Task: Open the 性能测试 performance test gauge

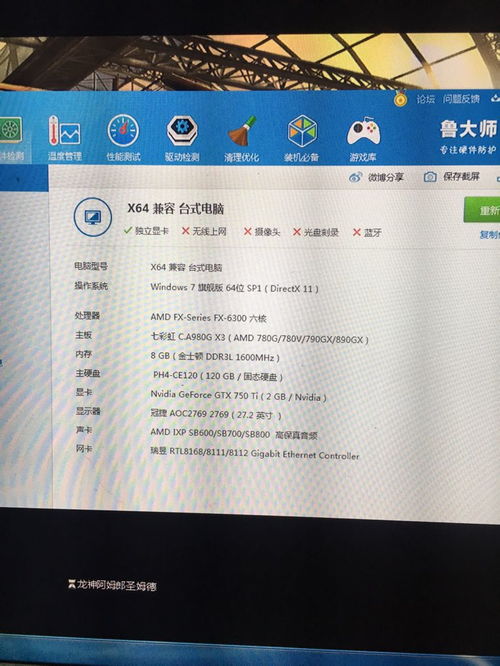Action: (x=123, y=138)
